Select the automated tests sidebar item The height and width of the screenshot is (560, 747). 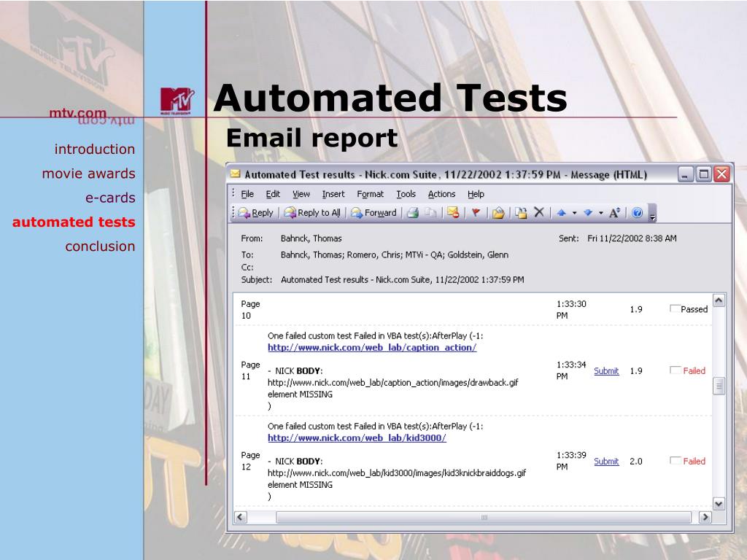74,222
